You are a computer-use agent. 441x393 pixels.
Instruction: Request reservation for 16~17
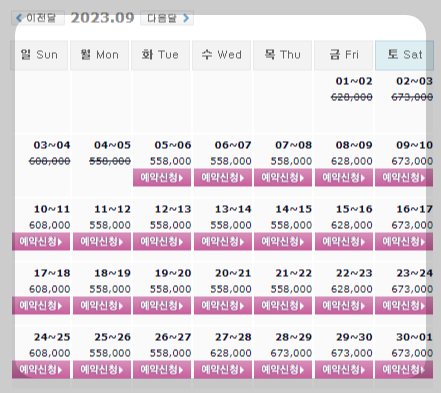pyautogui.click(x=404, y=241)
